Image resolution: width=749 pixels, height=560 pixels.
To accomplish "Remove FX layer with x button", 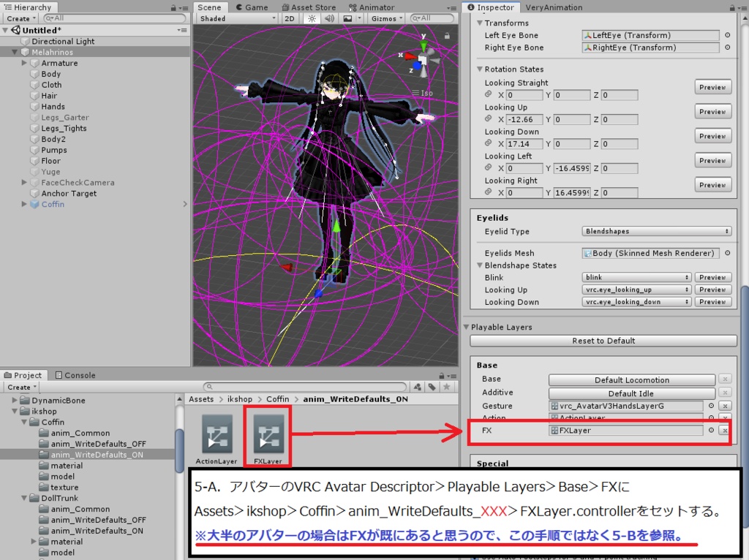I will (725, 430).
